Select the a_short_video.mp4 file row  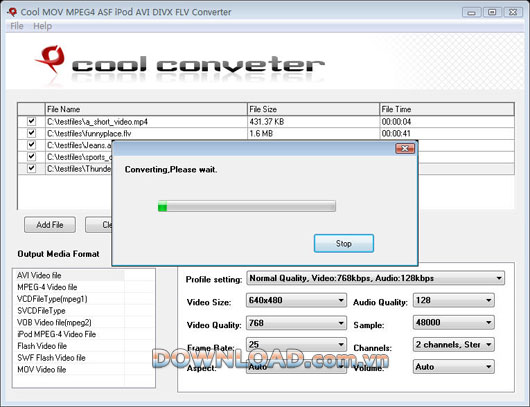[x=266, y=121]
